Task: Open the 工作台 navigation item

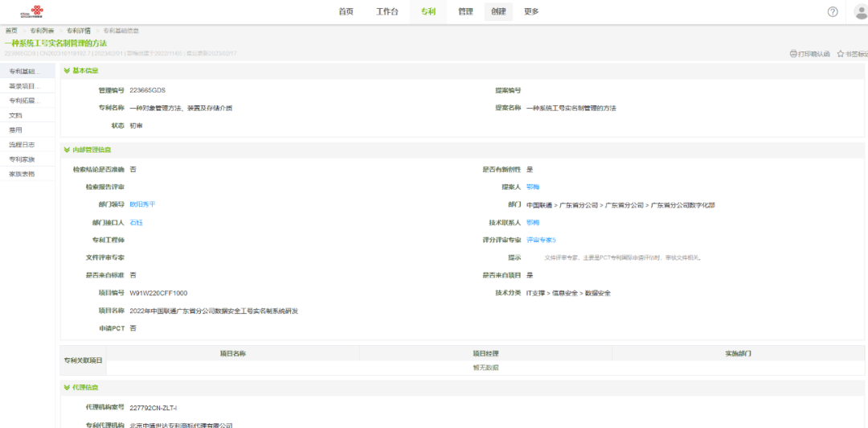Action: coord(387,11)
